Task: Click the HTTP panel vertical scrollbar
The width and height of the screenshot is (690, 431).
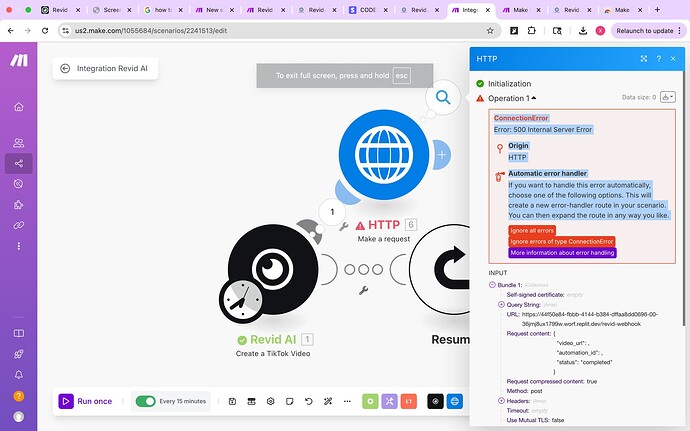Action: (683, 198)
